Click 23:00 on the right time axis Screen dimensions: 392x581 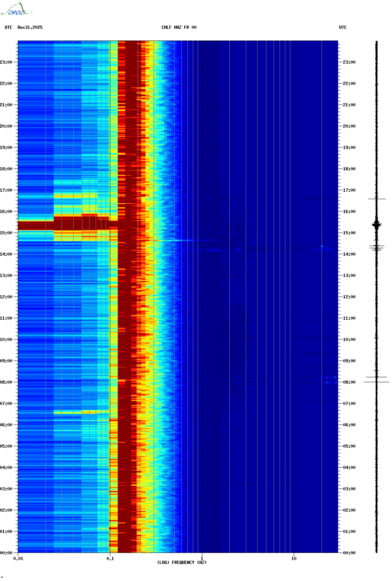click(x=349, y=62)
